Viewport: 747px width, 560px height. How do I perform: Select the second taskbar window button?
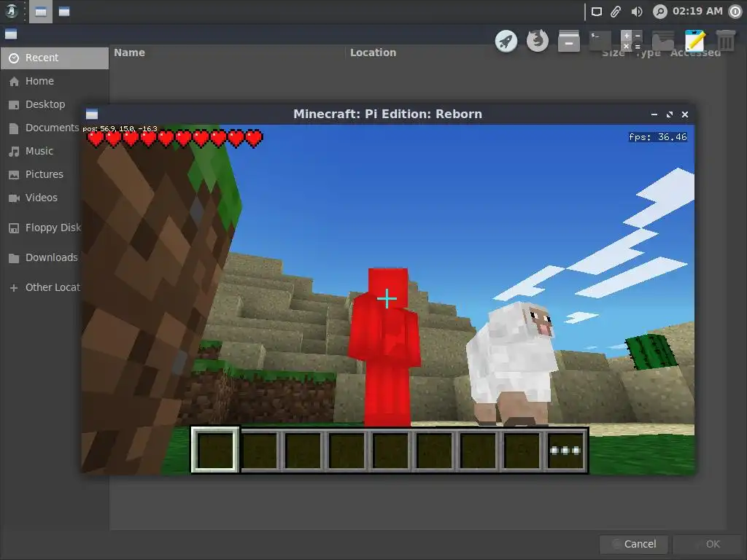click(64, 12)
